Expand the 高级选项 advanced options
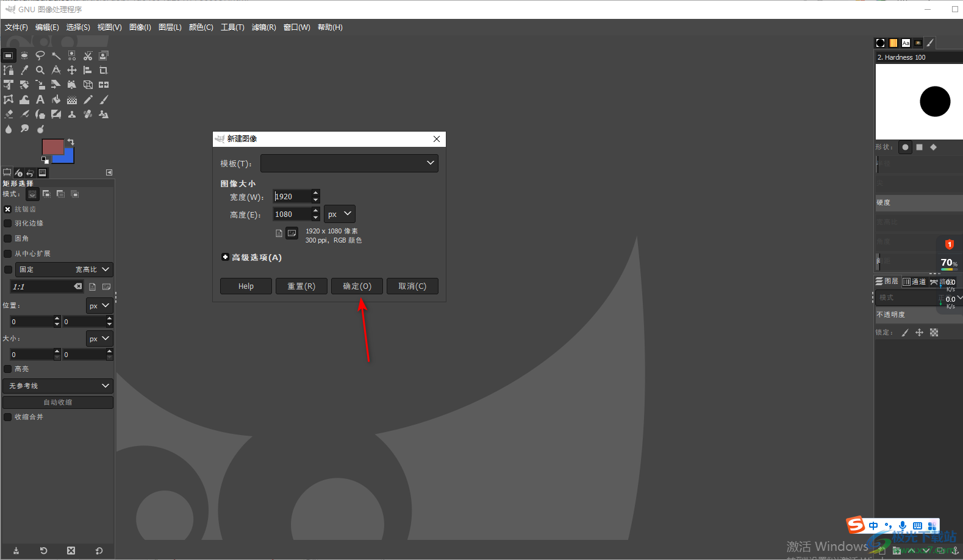The image size is (963, 560). tap(225, 257)
